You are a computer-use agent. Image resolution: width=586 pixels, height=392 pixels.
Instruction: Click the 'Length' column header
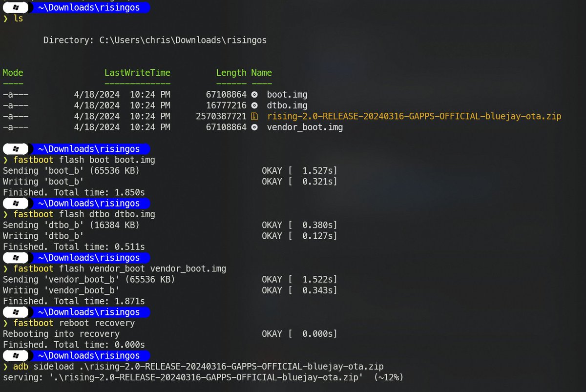231,73
